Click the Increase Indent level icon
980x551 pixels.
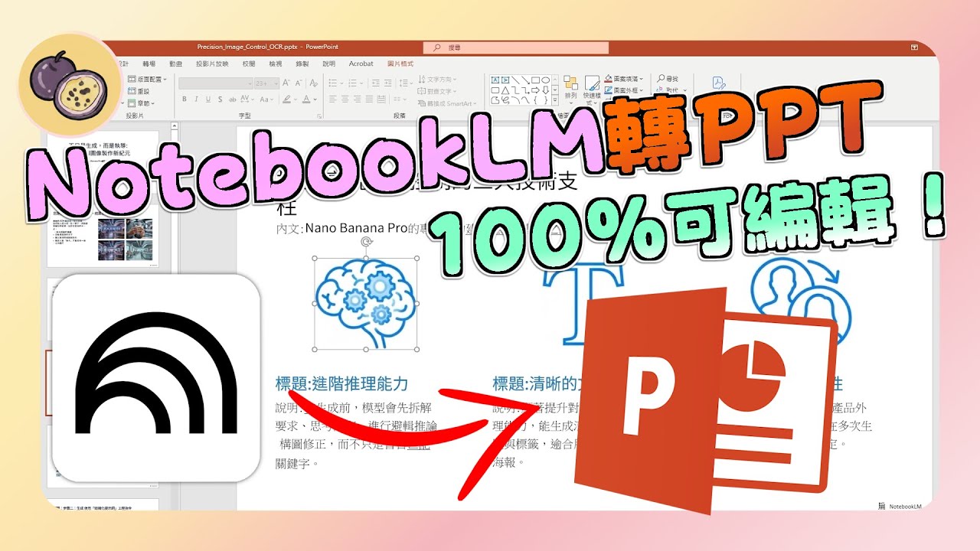pos(388,83)
